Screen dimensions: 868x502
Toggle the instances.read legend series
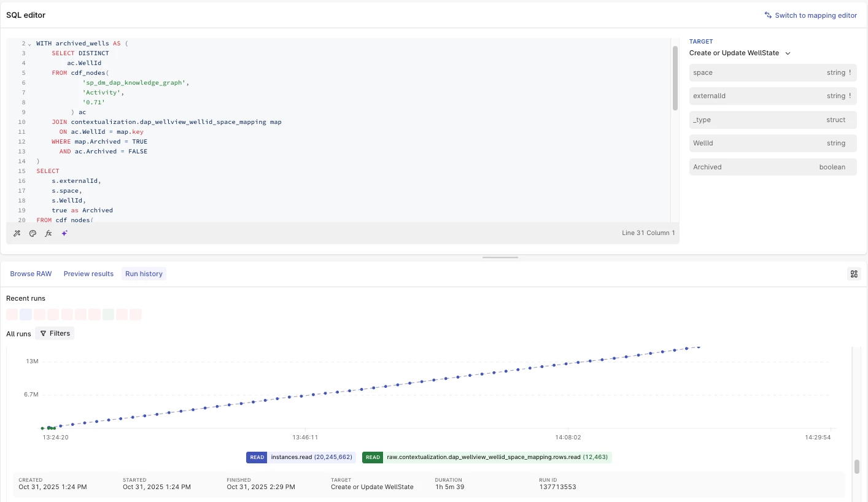click(301, 457)
